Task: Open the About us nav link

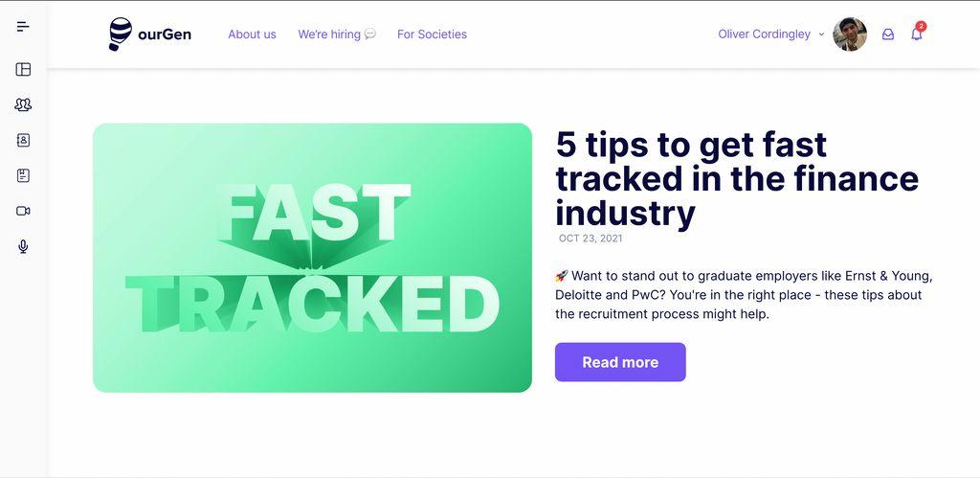Action: coord(252,34)
